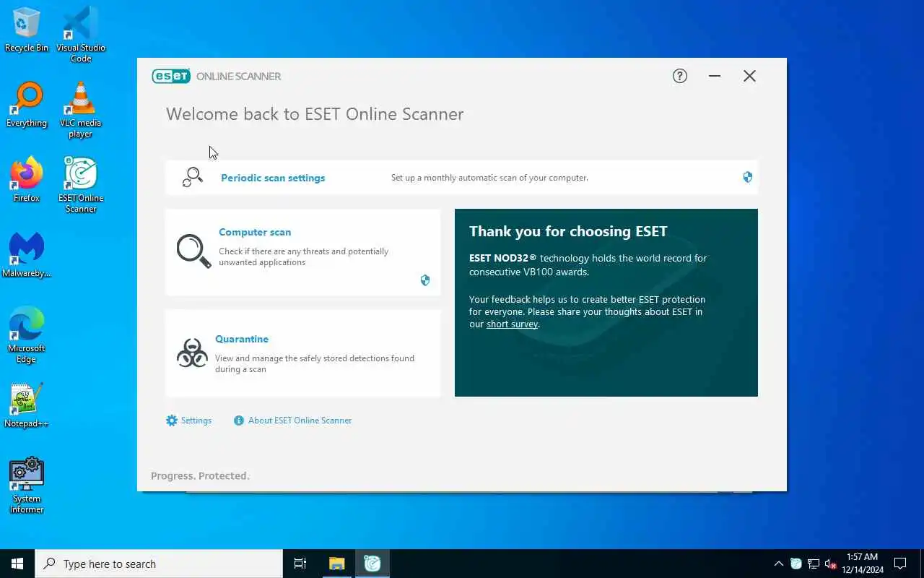The image size is (924, 578).
Task: Open the Windows Start menu
Action: (17, 564)
